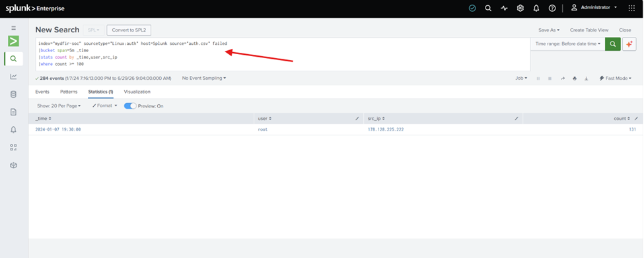Switch to the Patterns tab
The width and height of the screenshot is (644, 258).
click(69, 92)
